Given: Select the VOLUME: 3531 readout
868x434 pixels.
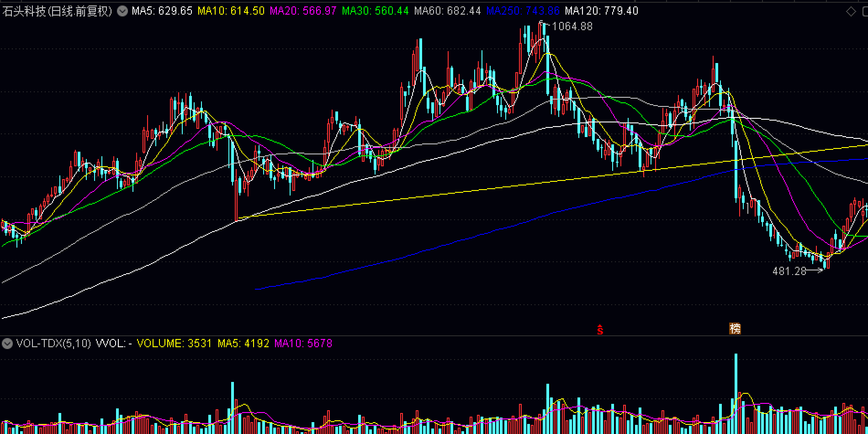Looking at the screenshot, I should [174, 344].
